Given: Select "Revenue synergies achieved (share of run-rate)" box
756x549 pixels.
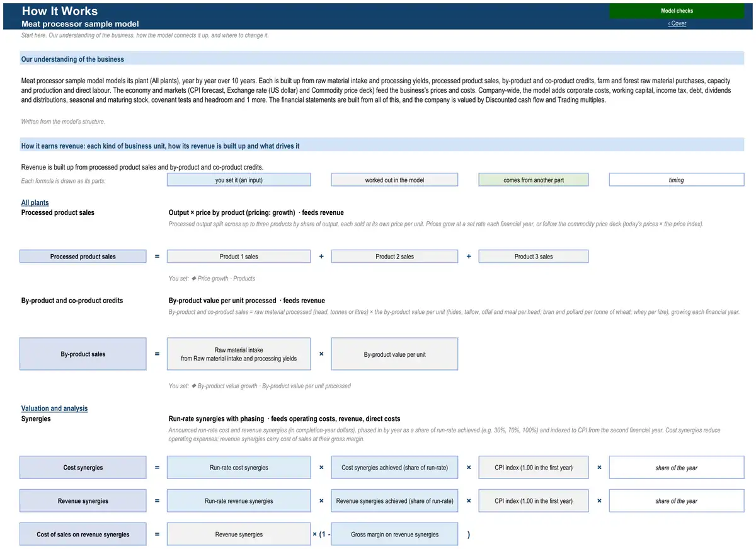Looking at the screenshot, I should coord(394,501).
